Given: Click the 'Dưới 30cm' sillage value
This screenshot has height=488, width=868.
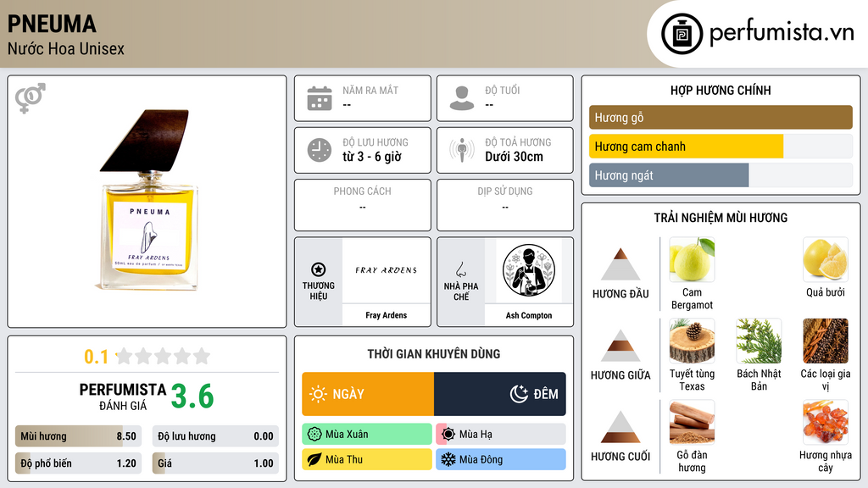Looking at the screenshot, I should point(515,157).
